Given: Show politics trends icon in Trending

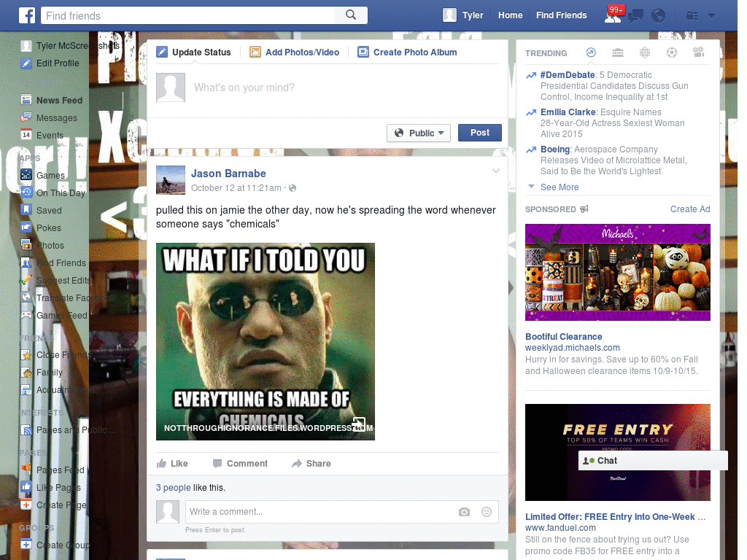Looking at the screenshot, I should click(x=618, y=52).
